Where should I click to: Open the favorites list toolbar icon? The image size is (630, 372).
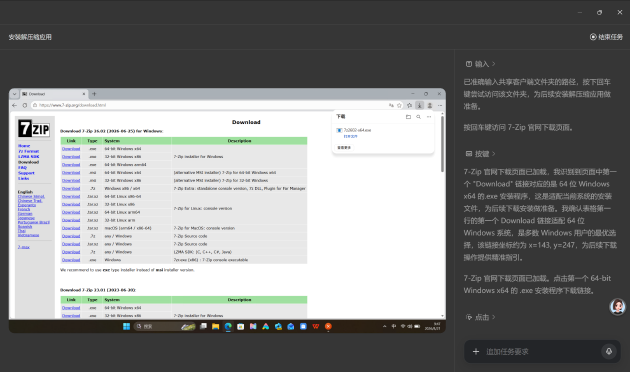click(409, 105)
